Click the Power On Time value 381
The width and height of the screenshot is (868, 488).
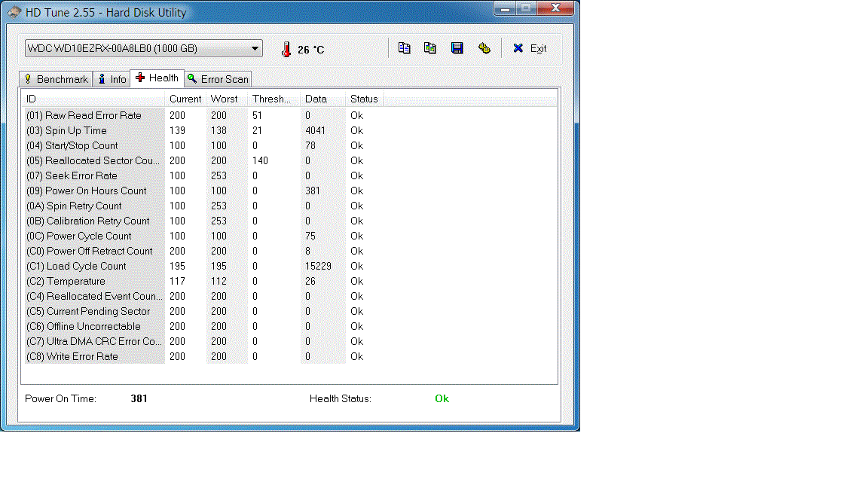click(139, 398)
